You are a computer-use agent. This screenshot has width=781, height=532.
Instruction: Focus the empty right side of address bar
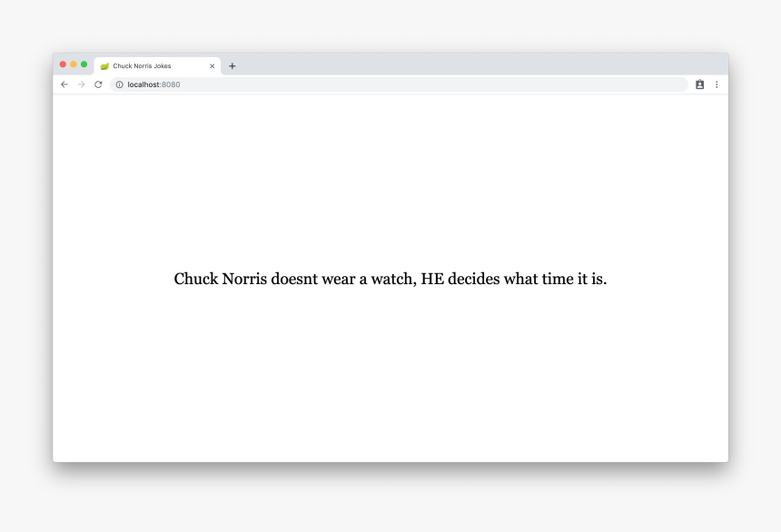click(x=454, y=84)
